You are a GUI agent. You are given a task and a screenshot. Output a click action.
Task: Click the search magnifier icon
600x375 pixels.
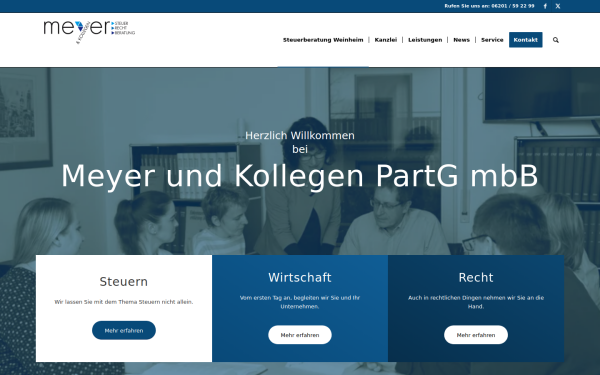click(556, 40)
